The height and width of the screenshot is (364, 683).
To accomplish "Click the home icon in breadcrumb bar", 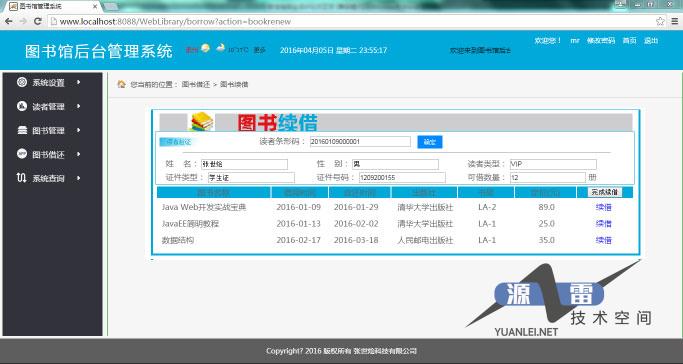I will click(122, 84).
